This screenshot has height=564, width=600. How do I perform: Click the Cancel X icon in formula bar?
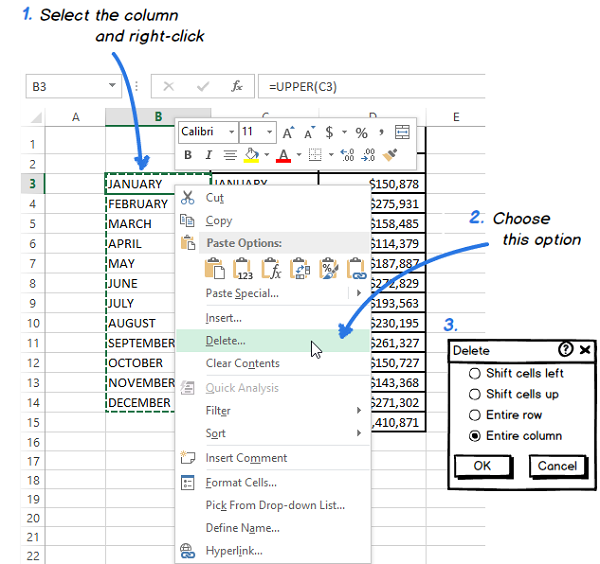(x=168, y=86)
